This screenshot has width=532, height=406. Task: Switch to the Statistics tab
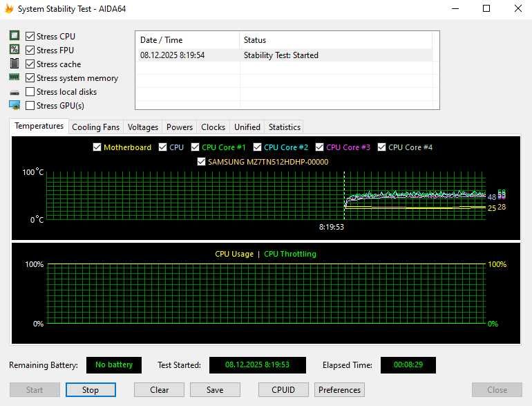pos(285,127)
